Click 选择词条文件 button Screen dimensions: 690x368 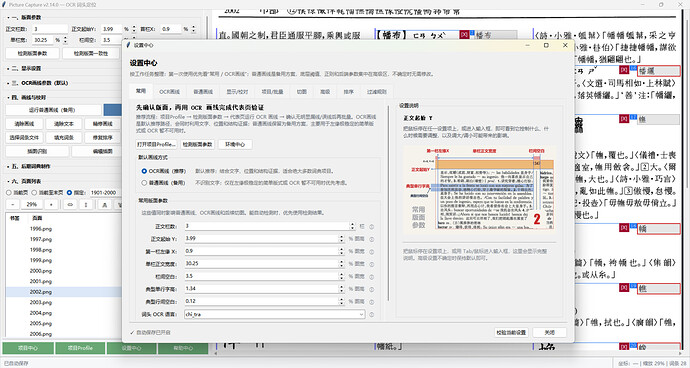coord(25,137)
